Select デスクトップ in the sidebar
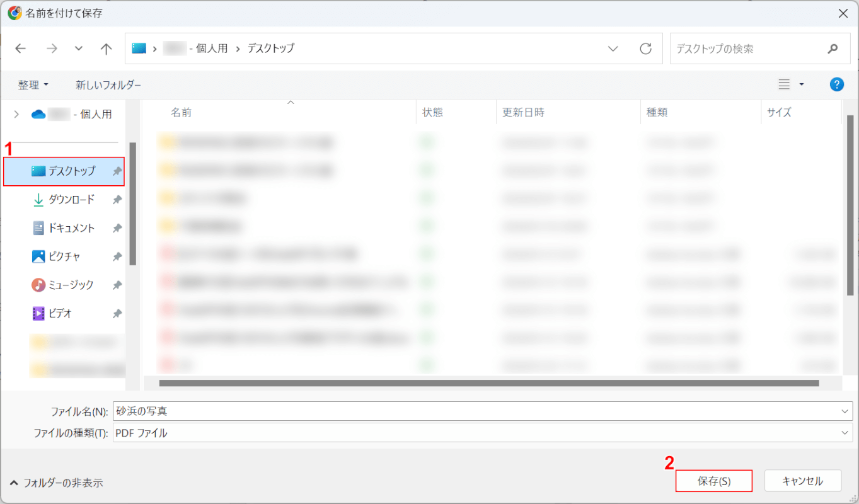Screen dimensions: 859x504 (64, 171)
